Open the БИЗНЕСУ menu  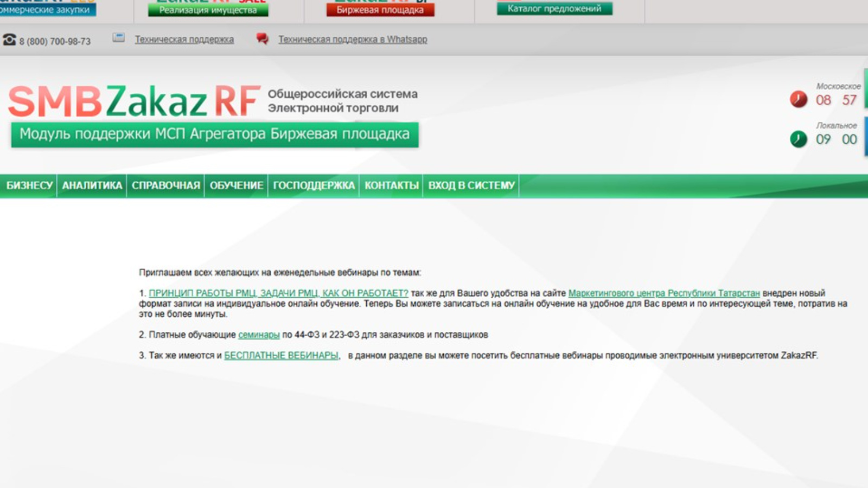pyautogui.click(x=29, y=185)
